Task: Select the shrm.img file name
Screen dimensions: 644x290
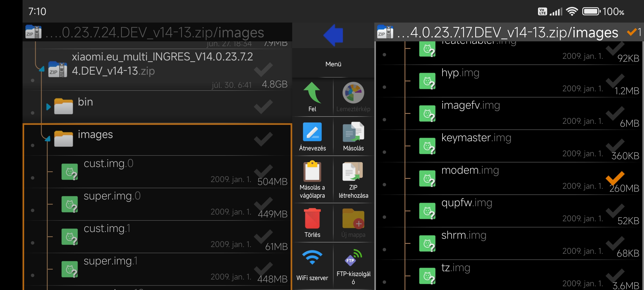Action: (x=464, y=235)
